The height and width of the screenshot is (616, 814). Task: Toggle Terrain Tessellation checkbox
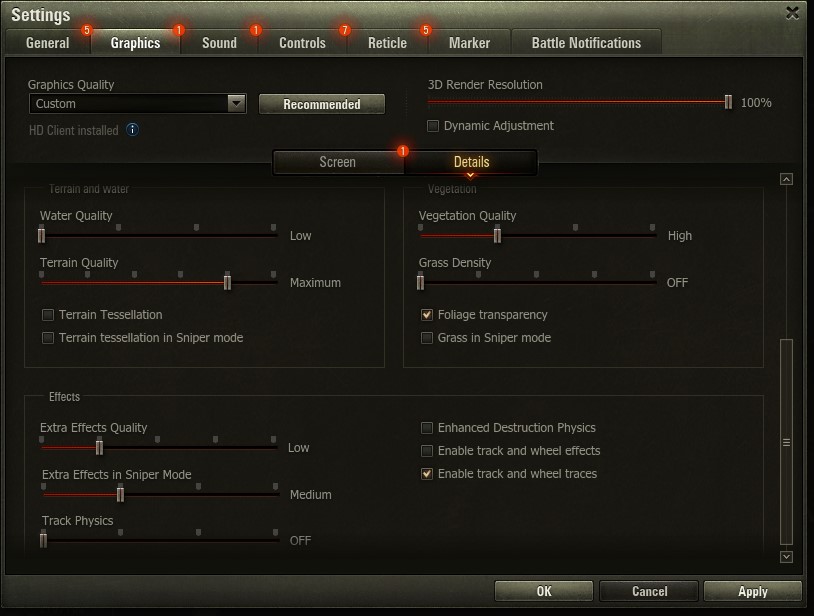tap(48, 315)
